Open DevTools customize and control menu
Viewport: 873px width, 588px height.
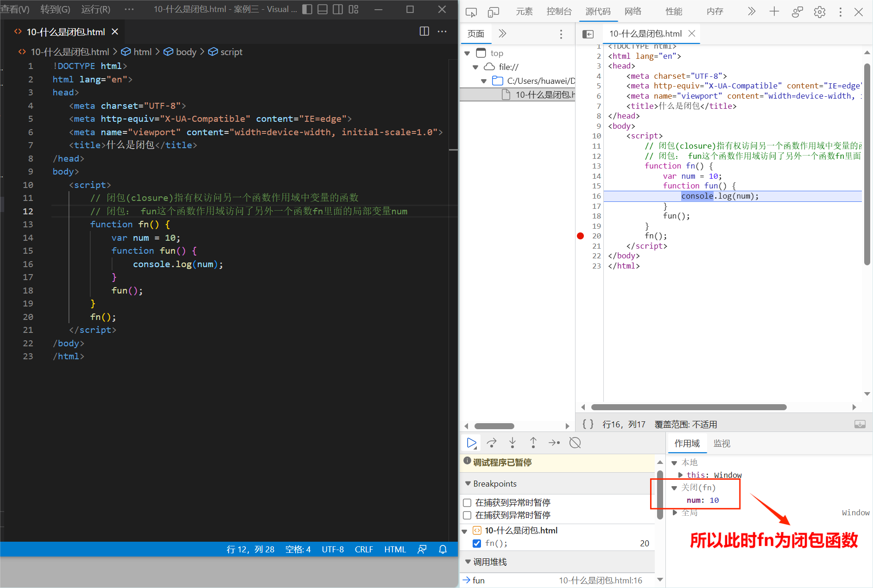coord(840,12)
